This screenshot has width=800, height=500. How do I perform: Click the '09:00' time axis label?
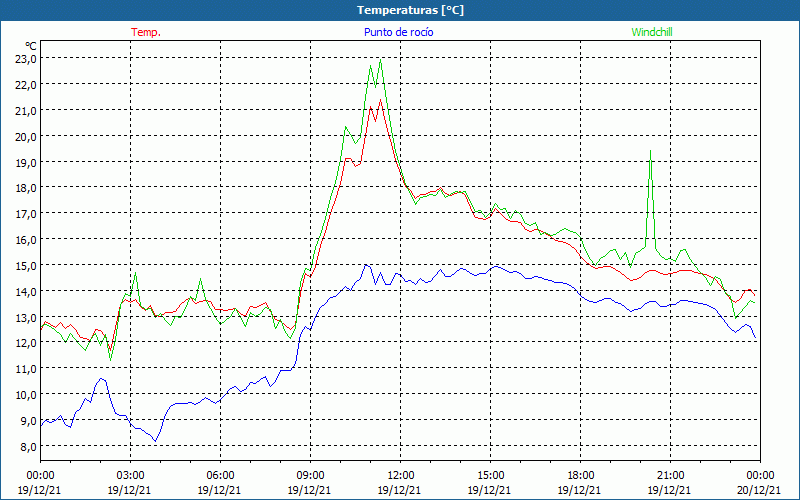(x=310, y=476)
